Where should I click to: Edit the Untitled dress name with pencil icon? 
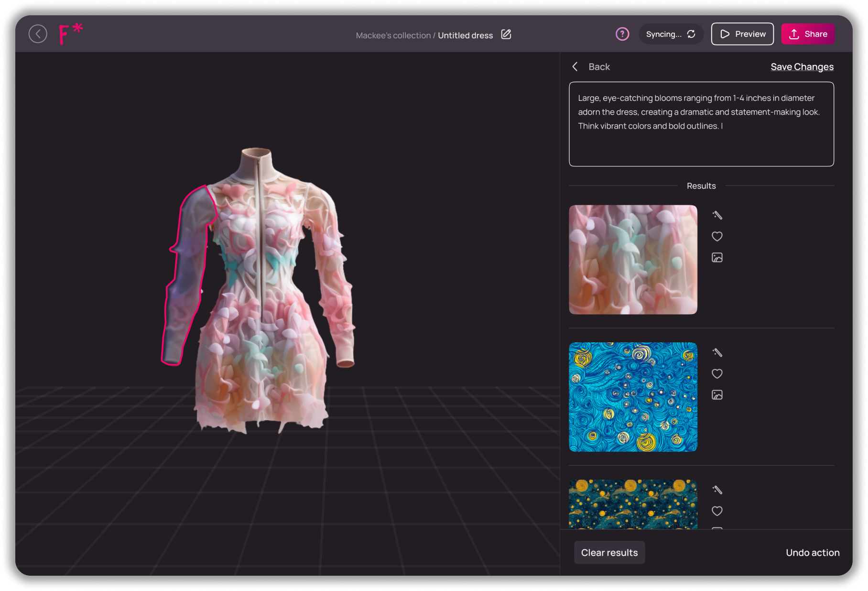click(506, 34)
